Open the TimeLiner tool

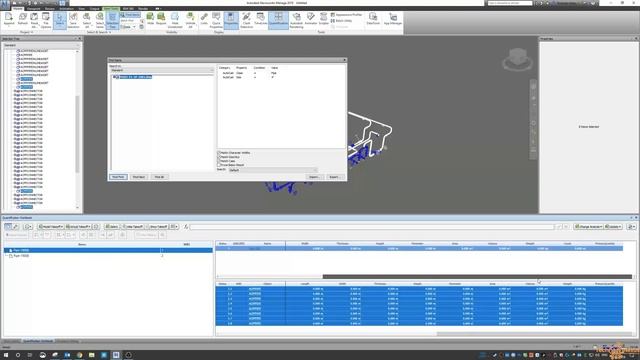260,19
